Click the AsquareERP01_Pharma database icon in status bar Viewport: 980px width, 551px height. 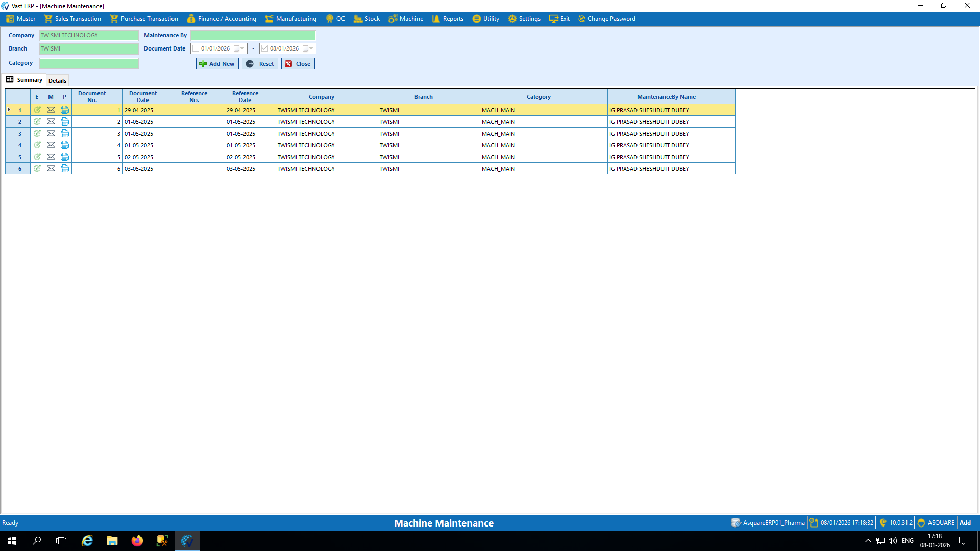[x=736, y=523]
